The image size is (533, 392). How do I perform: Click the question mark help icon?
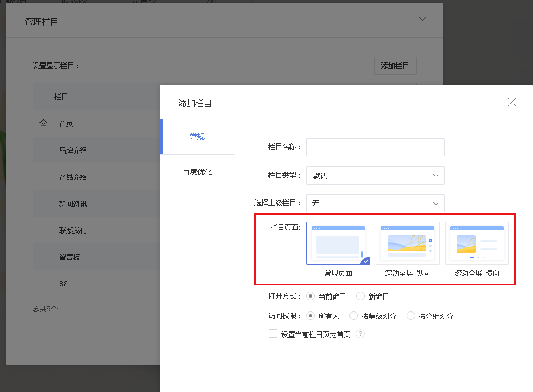[360, 334]
